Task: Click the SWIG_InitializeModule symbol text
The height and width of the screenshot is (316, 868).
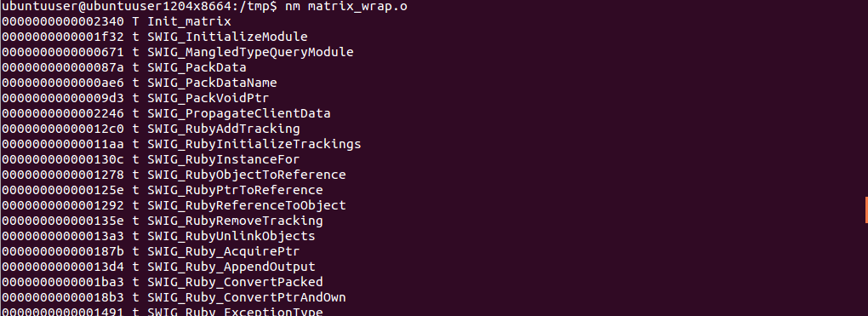Action: tap(227, 37)
